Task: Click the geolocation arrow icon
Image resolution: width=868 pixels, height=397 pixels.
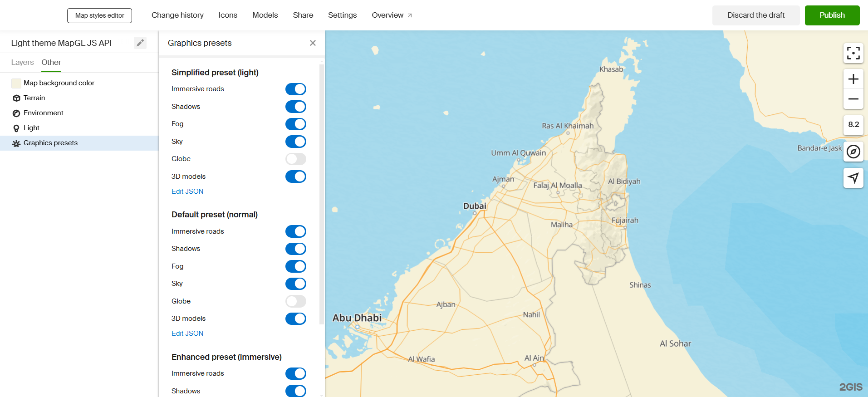Action: (x=853, y=178)
